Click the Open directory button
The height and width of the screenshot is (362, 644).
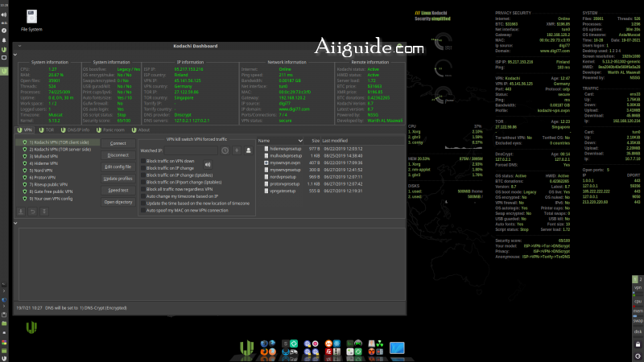point(118,203)
